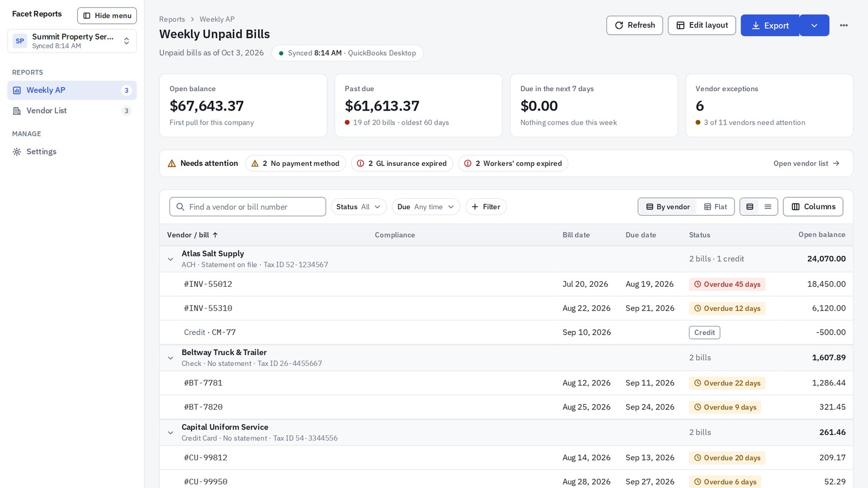868x488 pixels.
Task: Click the Edit layout button
Action: [x=701, y=25]
